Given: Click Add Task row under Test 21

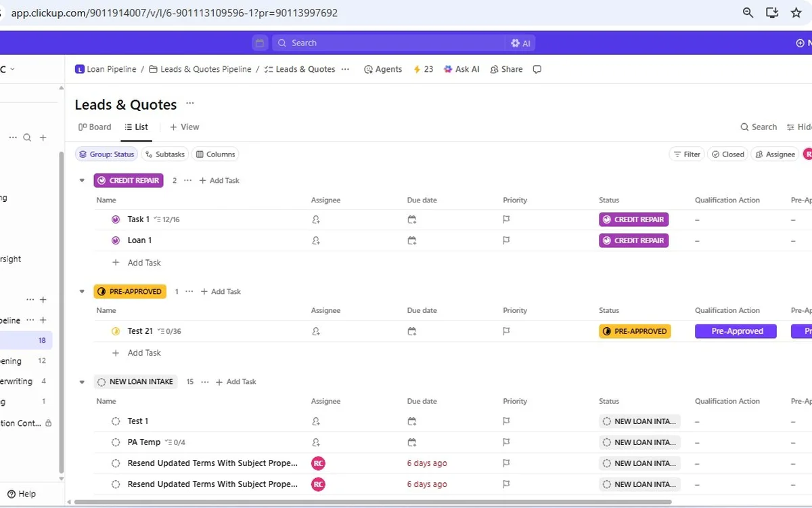Looking at the screenshot, I should click(137, 353).
